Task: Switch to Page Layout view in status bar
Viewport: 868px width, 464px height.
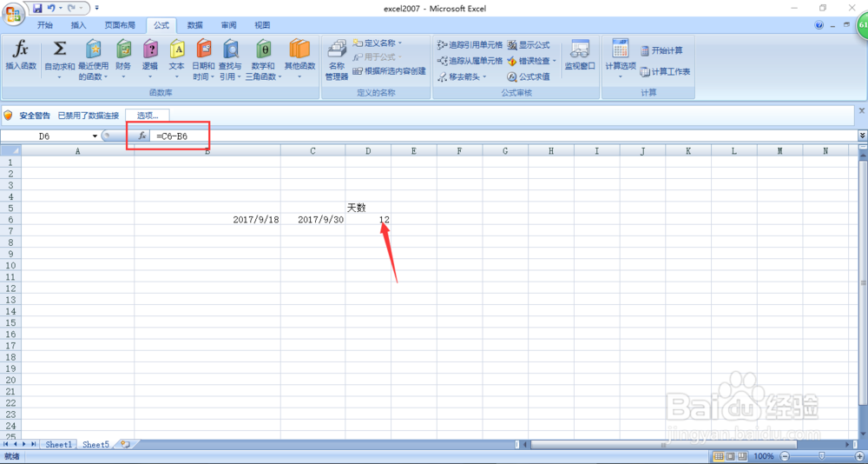Action: pos(730,456)
